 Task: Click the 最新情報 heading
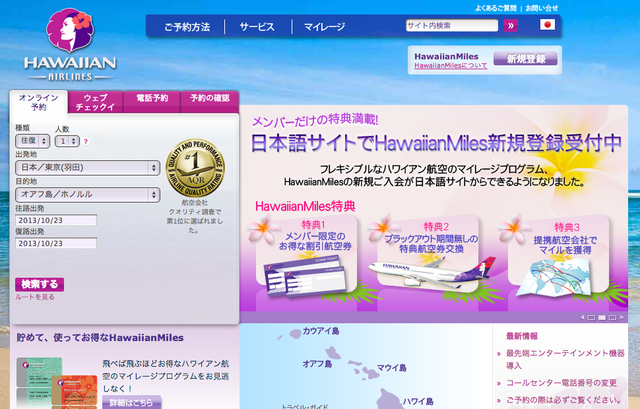pos(522,336)
